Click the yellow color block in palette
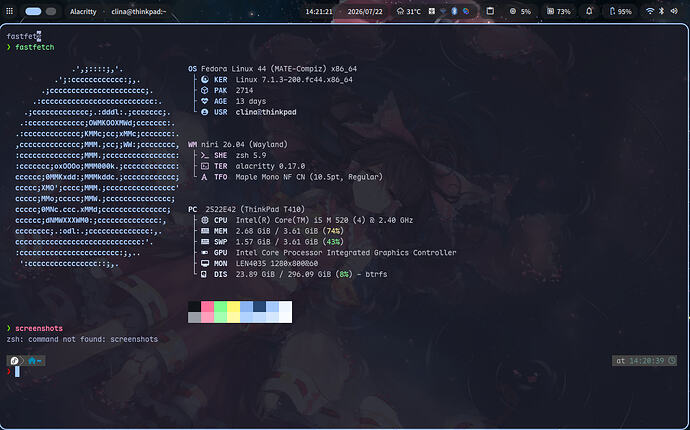This screenshot has width=690, height=430. 233,306
